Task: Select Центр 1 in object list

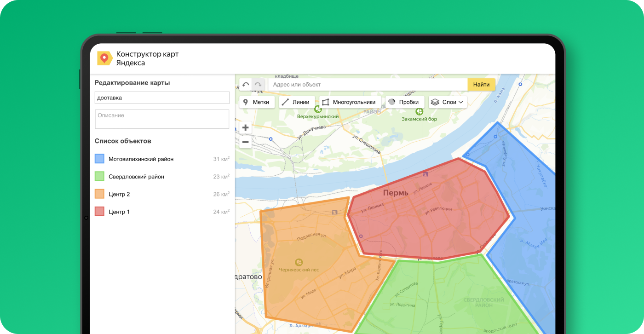Action: pos(119,212)
